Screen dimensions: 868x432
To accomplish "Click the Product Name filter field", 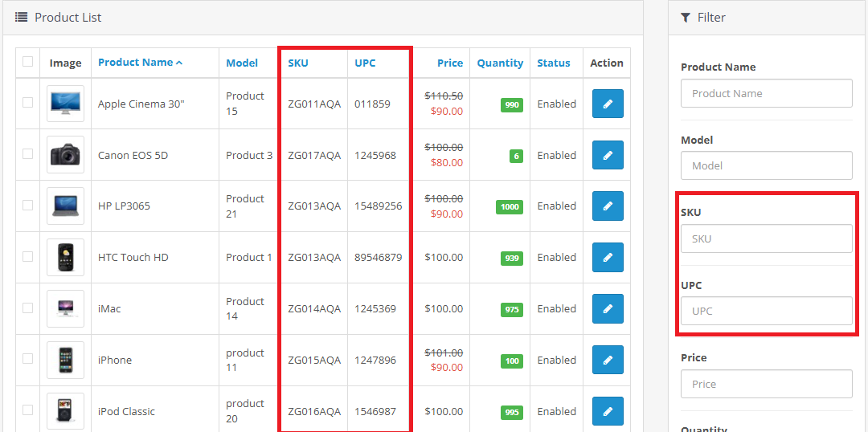I will tap(766, 93).
